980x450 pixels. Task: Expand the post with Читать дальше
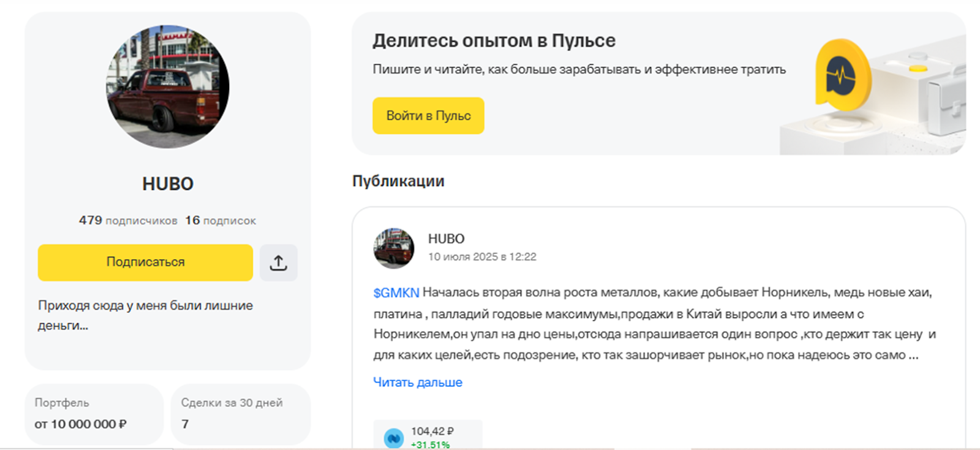click(418, 382)
